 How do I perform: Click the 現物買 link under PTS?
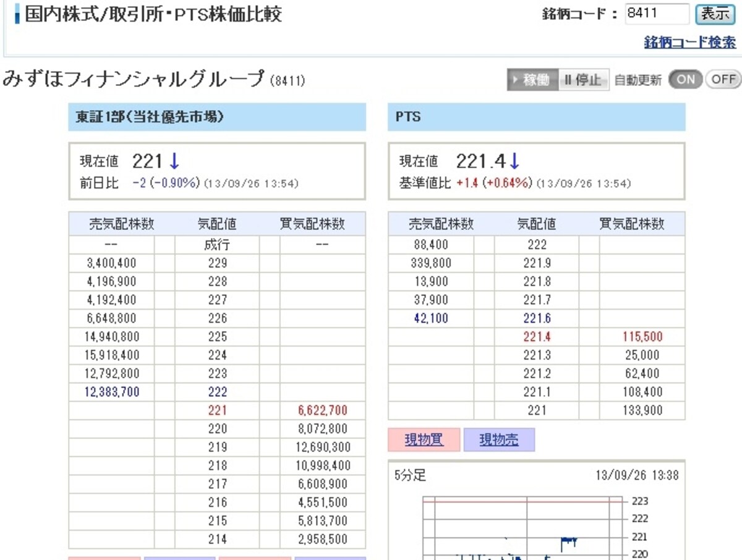(424, 440)
